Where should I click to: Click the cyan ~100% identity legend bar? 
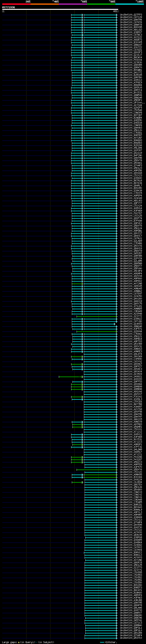tap(130, 4)
